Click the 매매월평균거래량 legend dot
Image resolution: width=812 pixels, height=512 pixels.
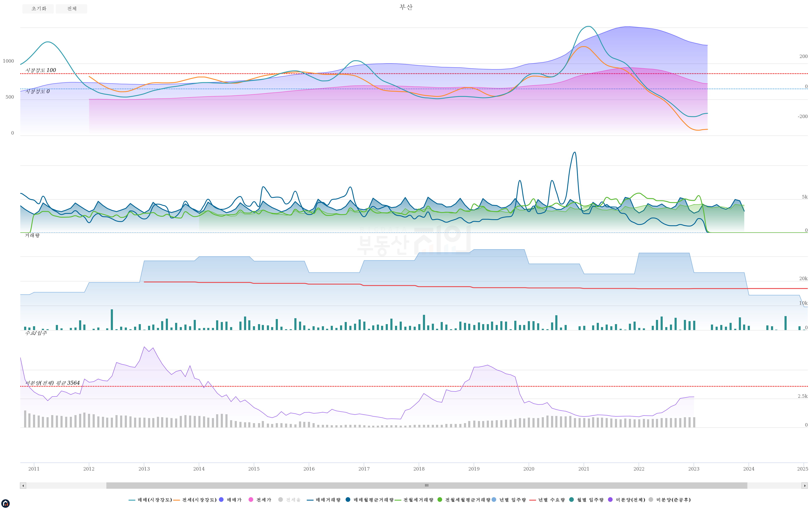pos(348,500)
